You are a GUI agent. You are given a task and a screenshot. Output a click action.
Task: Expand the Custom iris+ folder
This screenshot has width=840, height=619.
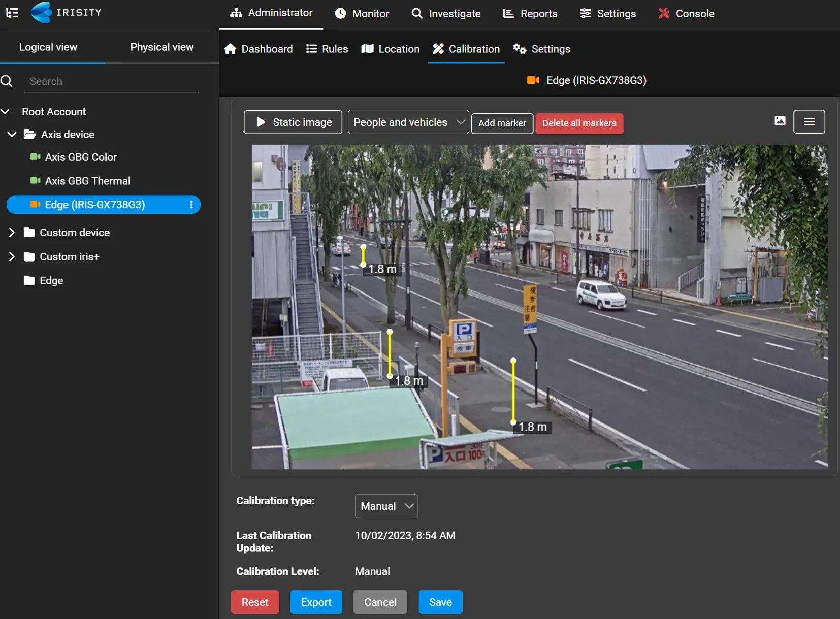pyautogui.click(x=12, y=256)
